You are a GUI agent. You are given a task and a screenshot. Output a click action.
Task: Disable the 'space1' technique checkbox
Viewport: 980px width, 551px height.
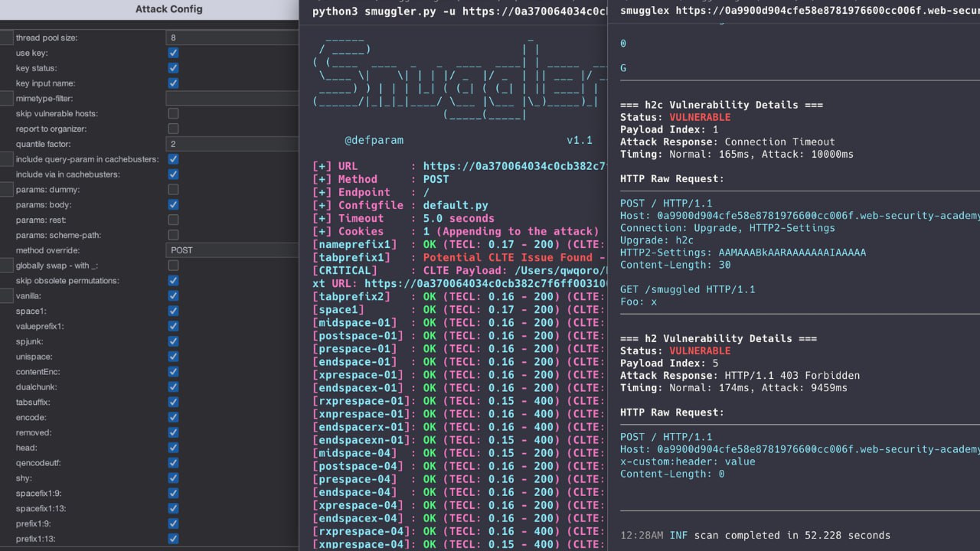(173, 311)
